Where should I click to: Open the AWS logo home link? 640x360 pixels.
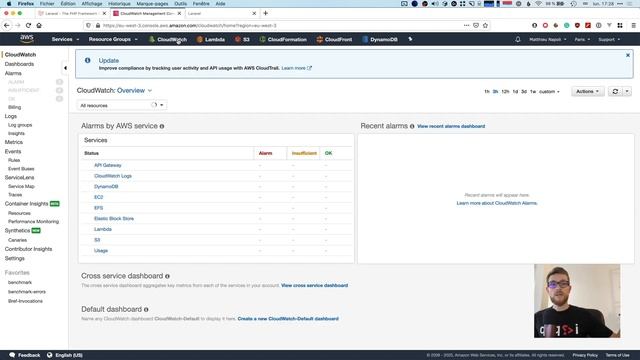click(x=27, y=39)
